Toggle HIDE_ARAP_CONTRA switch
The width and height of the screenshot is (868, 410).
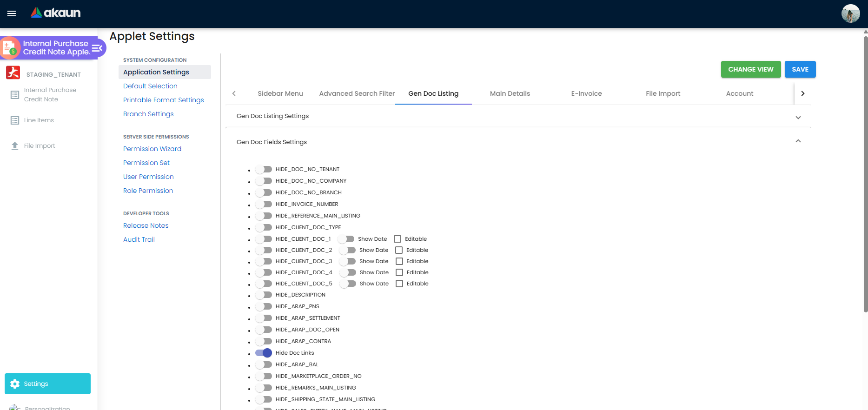(x=264, y=341)
